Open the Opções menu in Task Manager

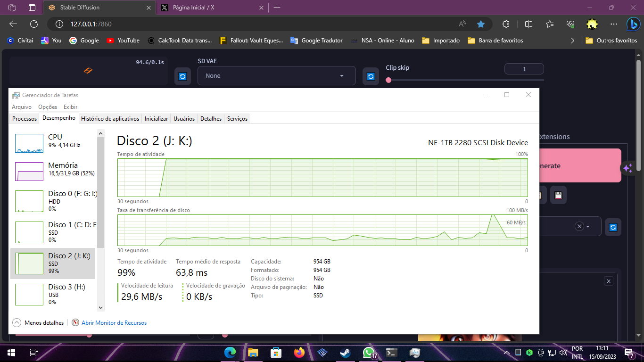pyautogui.click(x=48, y=107)
